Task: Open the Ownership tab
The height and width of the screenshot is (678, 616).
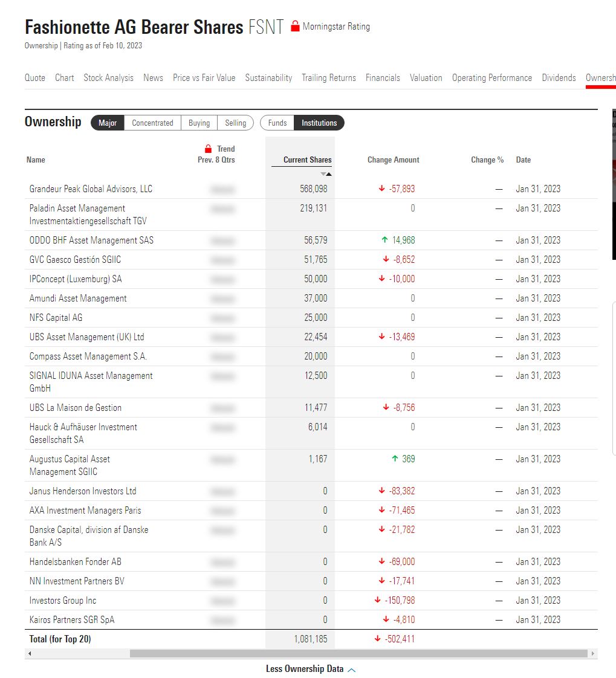Action: tap(600, 78)
